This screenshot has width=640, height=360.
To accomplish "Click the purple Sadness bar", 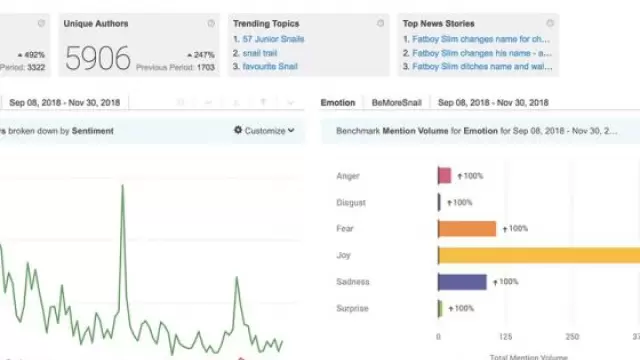I will [462, 282].
